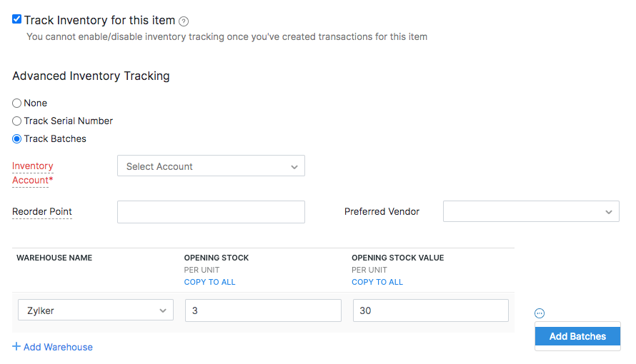The image size is (636, 364).
Task: Open the Zylker warehouse dropdown
Action: pyautogui.click(x=95, y=310)
